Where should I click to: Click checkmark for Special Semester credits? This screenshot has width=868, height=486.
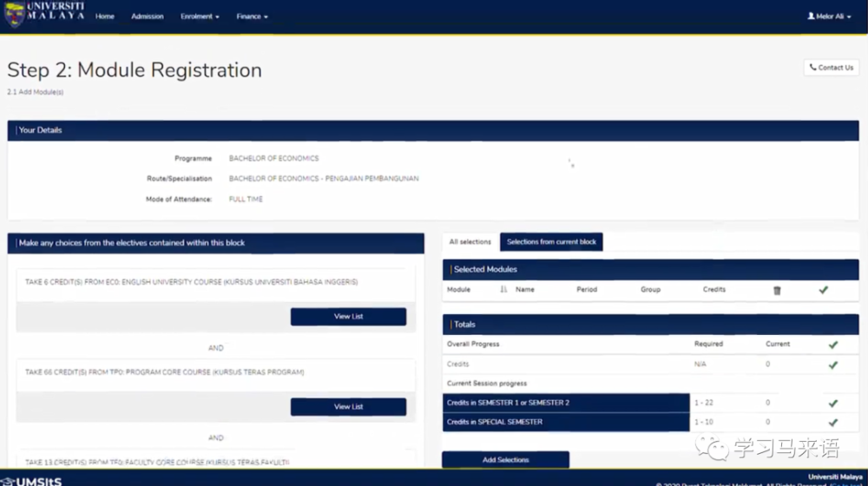click(x=832, y=423)
